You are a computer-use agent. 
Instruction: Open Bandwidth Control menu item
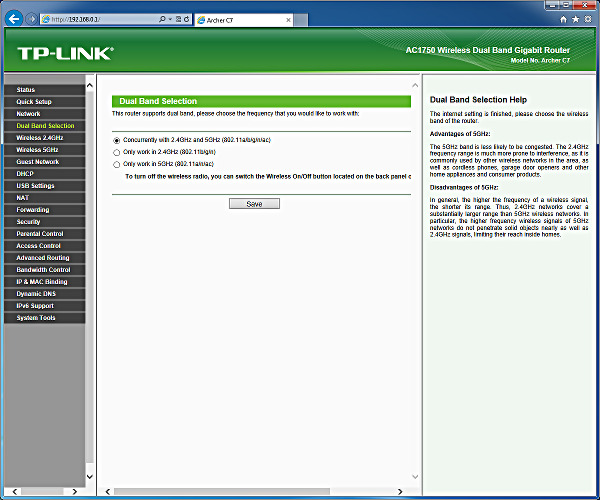point(45,270)
